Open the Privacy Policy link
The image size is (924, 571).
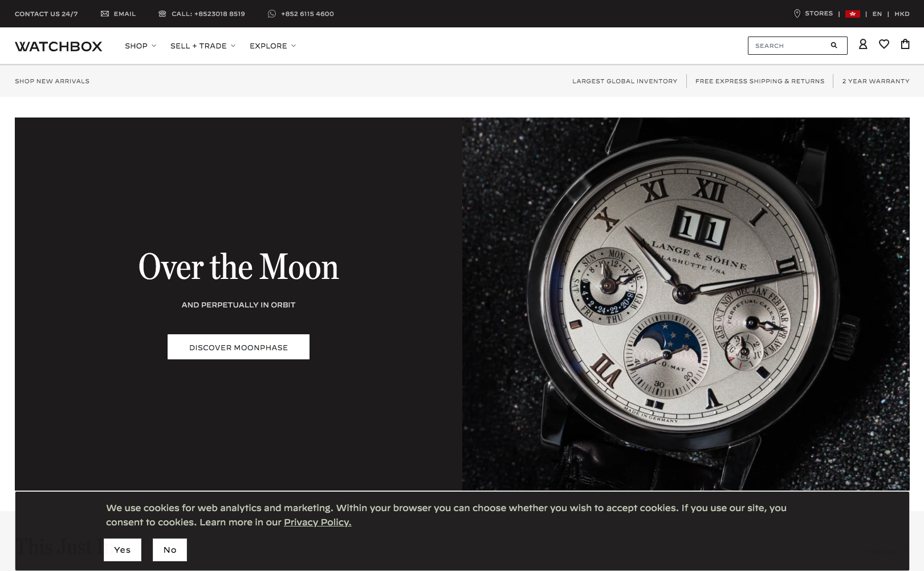318,522
